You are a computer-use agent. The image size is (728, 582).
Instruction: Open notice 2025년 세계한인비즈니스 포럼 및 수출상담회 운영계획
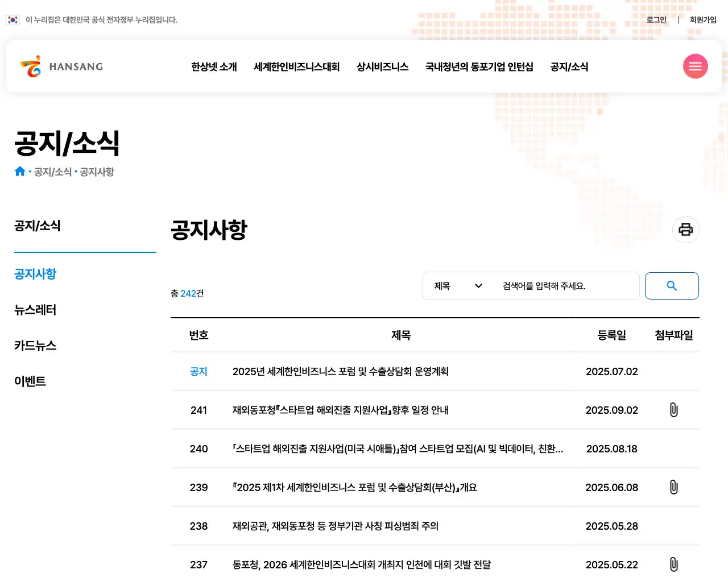[341, 371]
